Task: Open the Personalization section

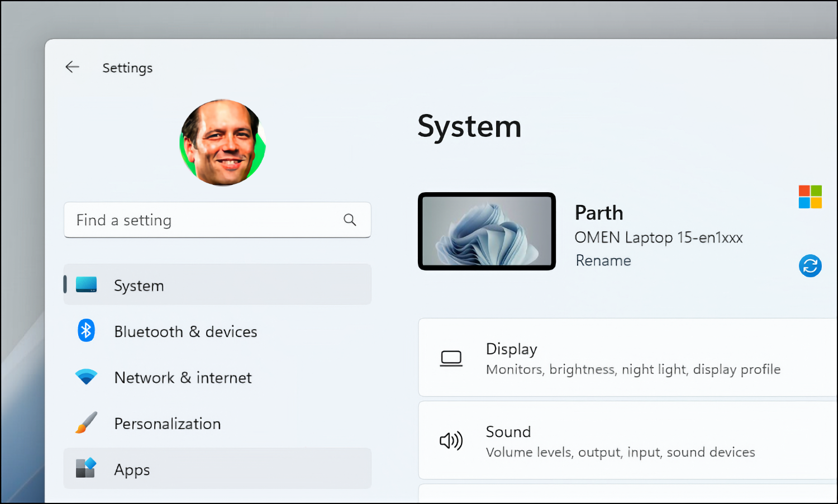Action: click(168, 424)
